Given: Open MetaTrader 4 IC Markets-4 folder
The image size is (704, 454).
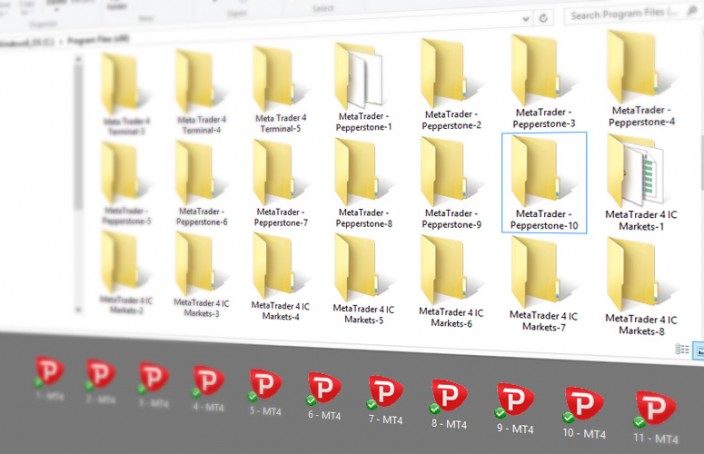Looking at the screenshot, I should coord(280,277).
